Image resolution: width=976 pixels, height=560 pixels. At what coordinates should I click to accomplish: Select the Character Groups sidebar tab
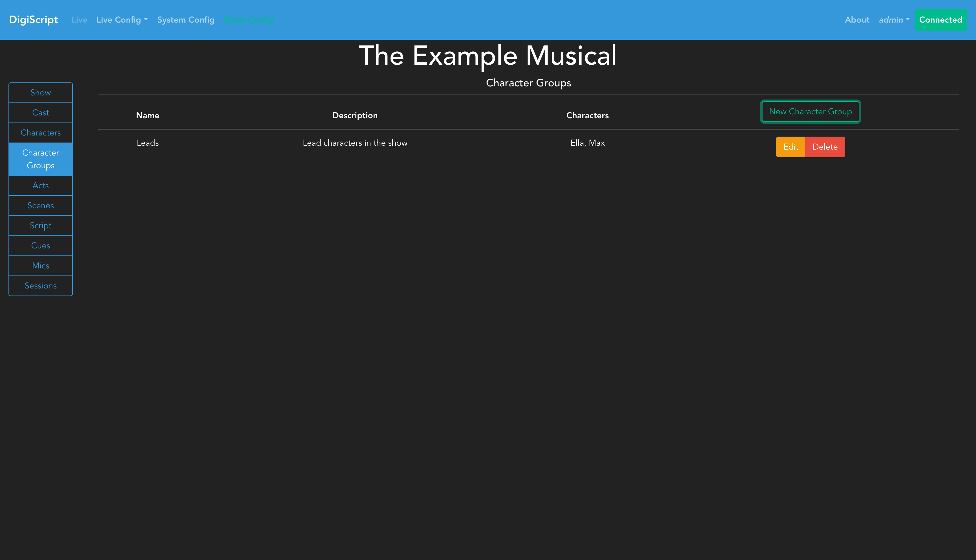(40, 159)
